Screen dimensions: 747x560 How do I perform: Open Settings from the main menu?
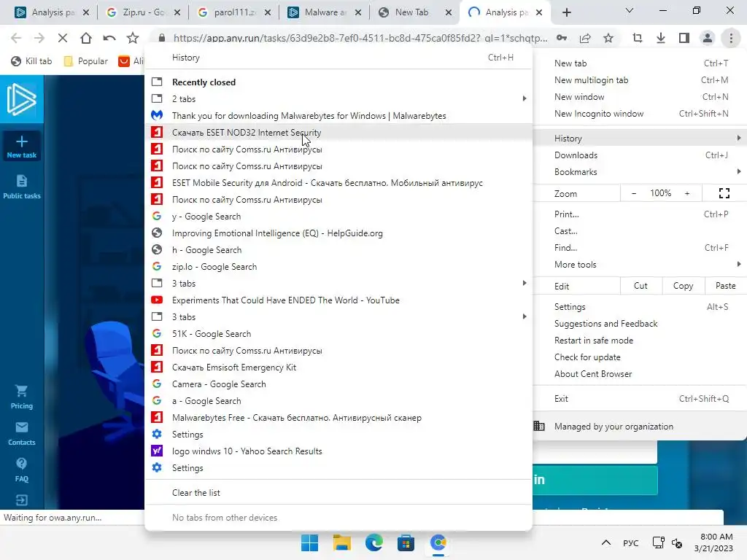640,307
